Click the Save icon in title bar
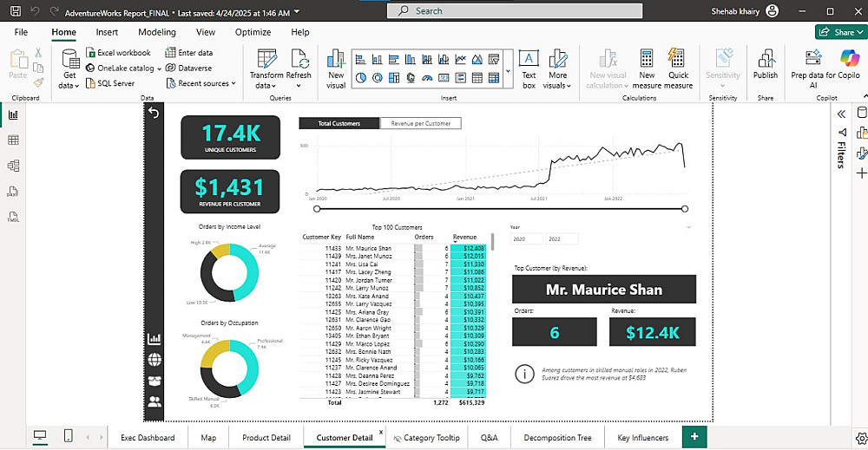 [x=16, y=11]
